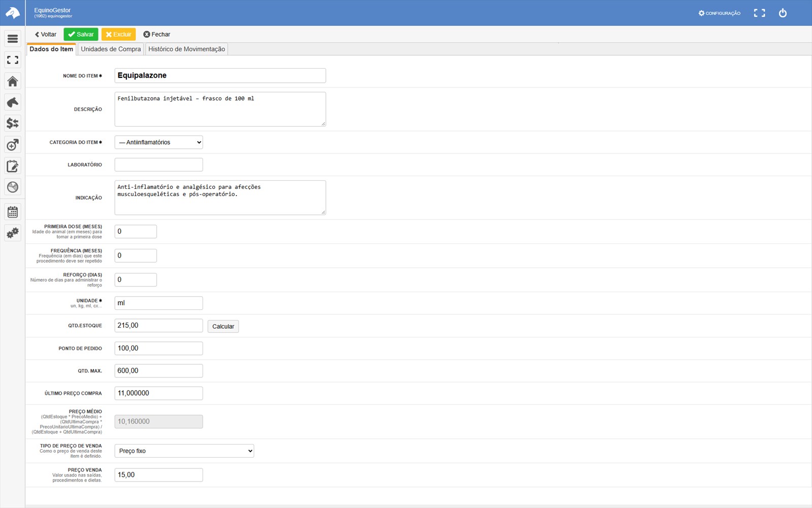Open the calendar icon in sidebar

click(13, 212)
